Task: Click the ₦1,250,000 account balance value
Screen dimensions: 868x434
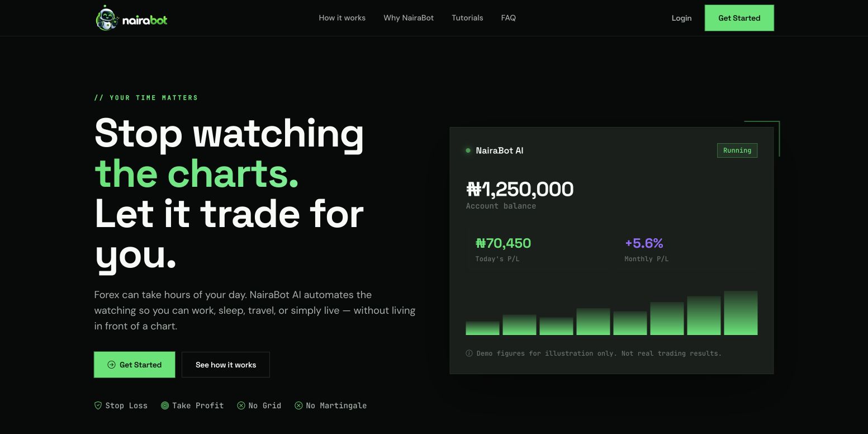Action: 520,189
